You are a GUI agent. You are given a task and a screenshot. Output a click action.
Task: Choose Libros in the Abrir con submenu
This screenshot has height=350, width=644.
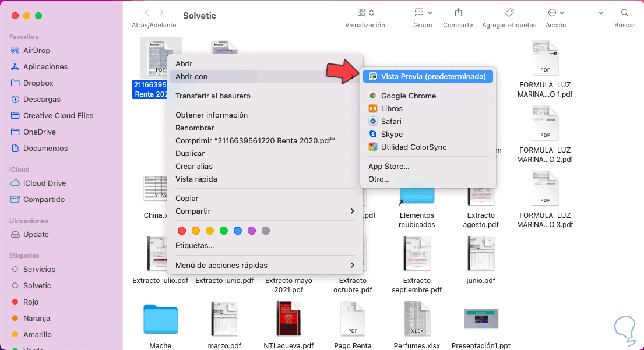coord(428,109)
